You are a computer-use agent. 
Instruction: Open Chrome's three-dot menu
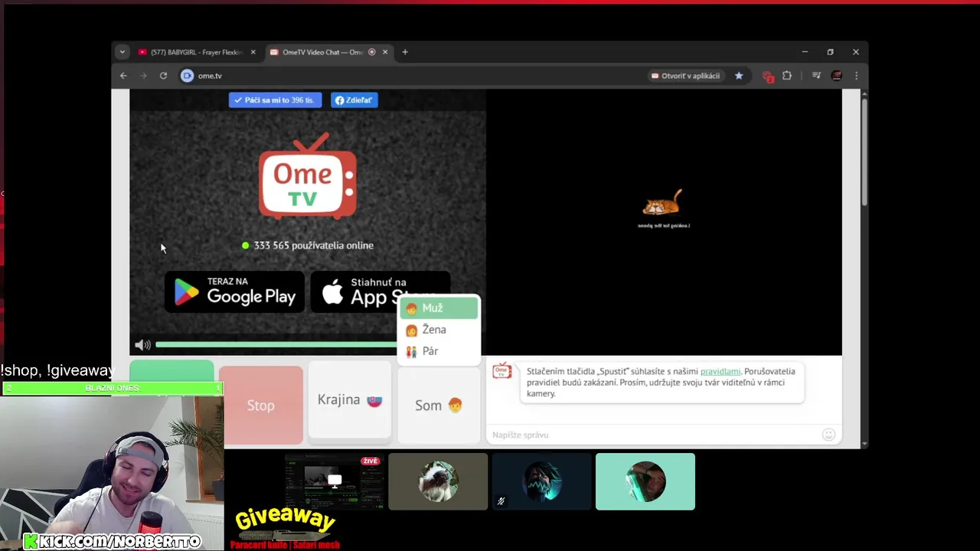click(856, 76)
